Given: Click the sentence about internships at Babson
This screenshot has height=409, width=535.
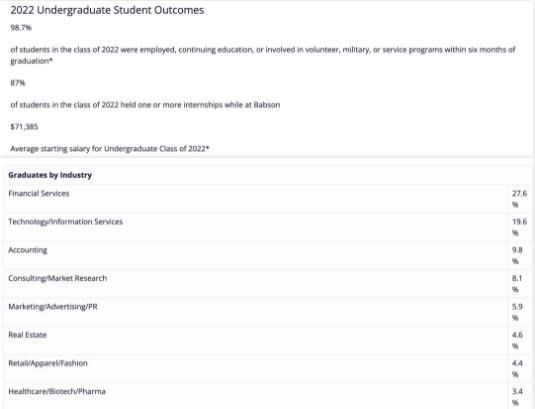Looking at the screenshot, I should (x=145, y=105).
